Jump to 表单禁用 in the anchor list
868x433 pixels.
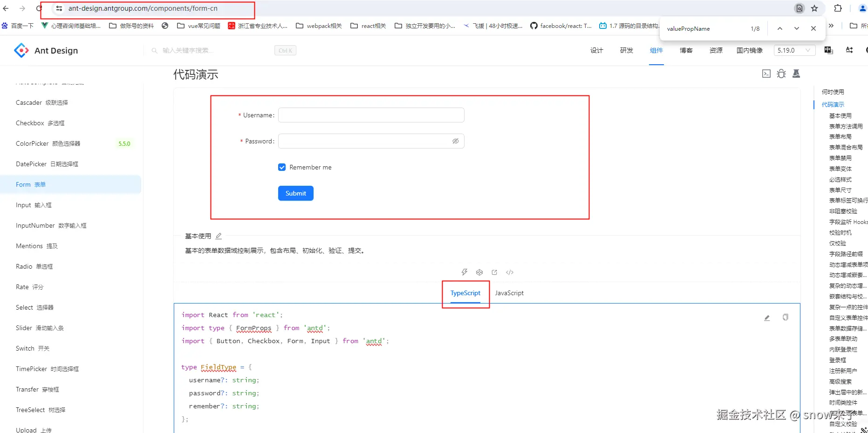click(840, 158)
